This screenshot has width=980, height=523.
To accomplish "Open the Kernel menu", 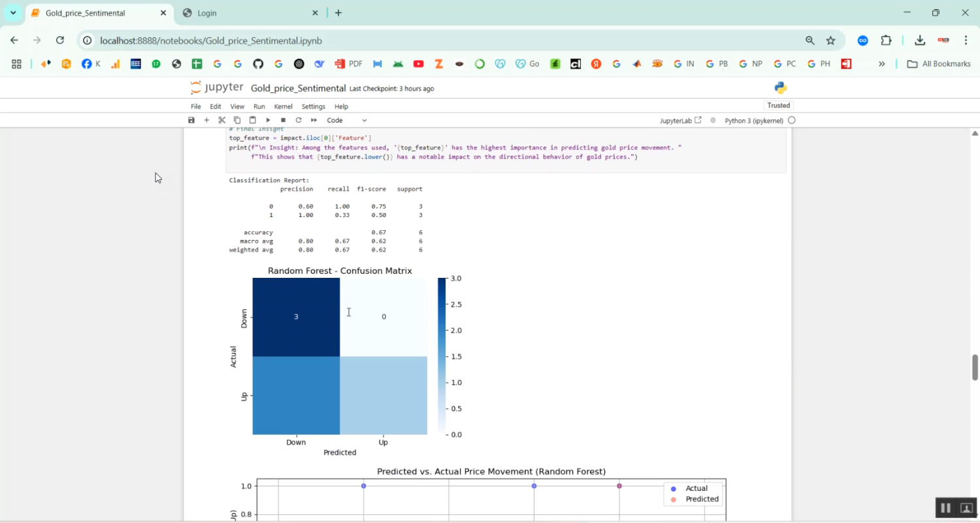I will [x=283, y=107].
